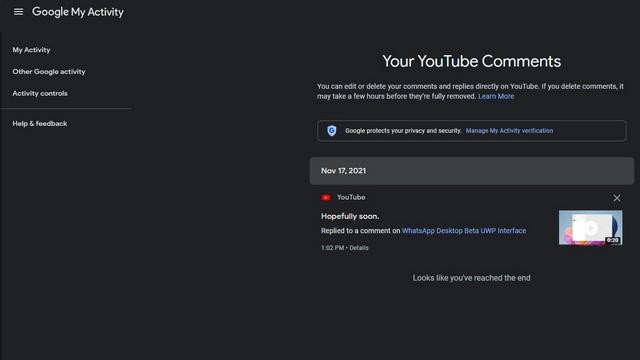The width and height of the screenshot is (640, 360).
Task: Open the Details link for comment
Action: tap(359, 248)
